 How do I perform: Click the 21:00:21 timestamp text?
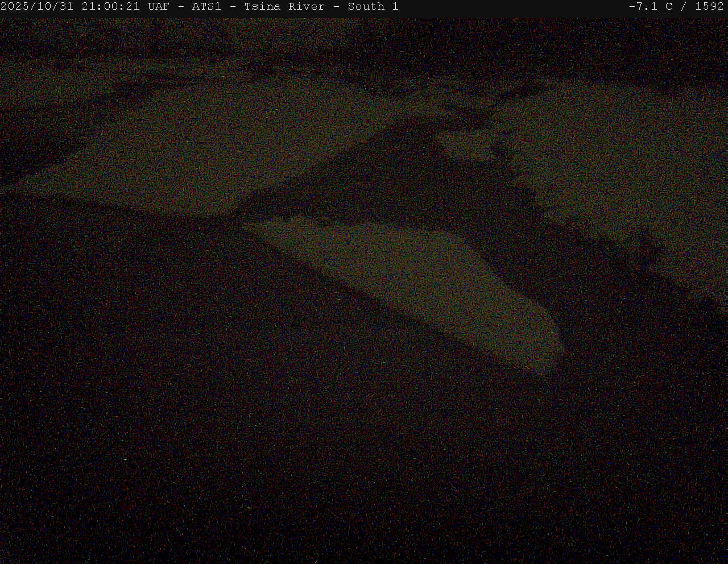coord(110,7)
